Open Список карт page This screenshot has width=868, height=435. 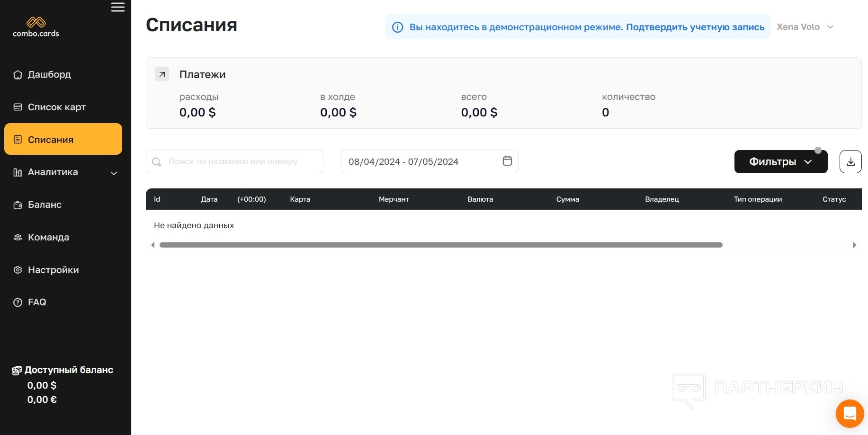[56, 107]
